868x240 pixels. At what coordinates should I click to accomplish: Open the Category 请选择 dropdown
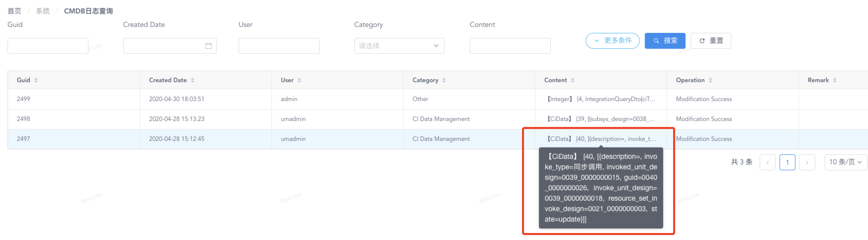[x=399, y=46]
